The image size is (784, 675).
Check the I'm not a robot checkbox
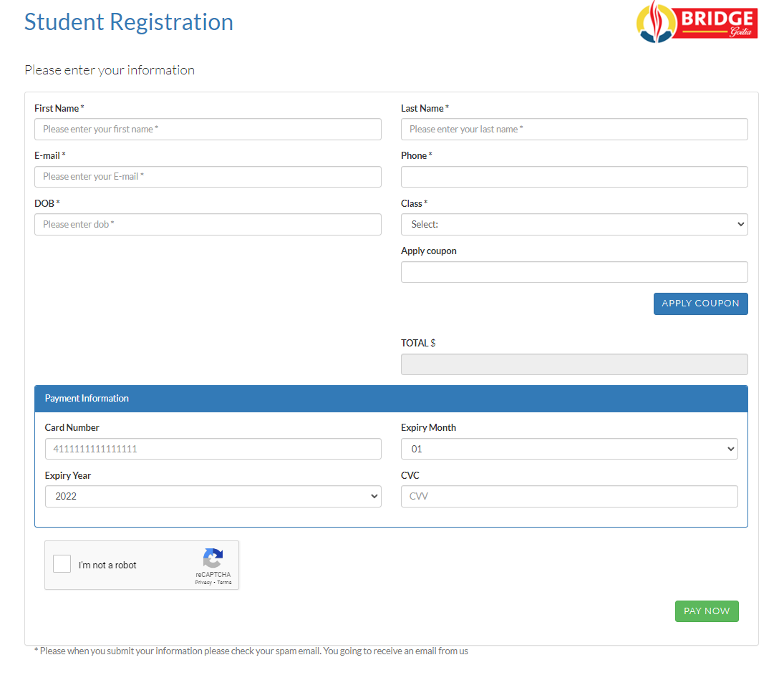62,564
